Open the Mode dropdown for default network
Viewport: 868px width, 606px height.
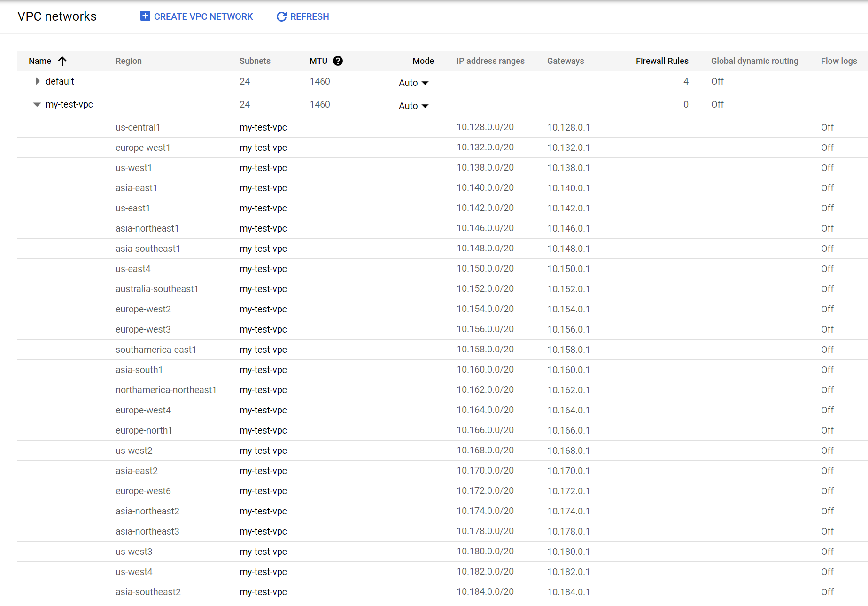point(413,83)
